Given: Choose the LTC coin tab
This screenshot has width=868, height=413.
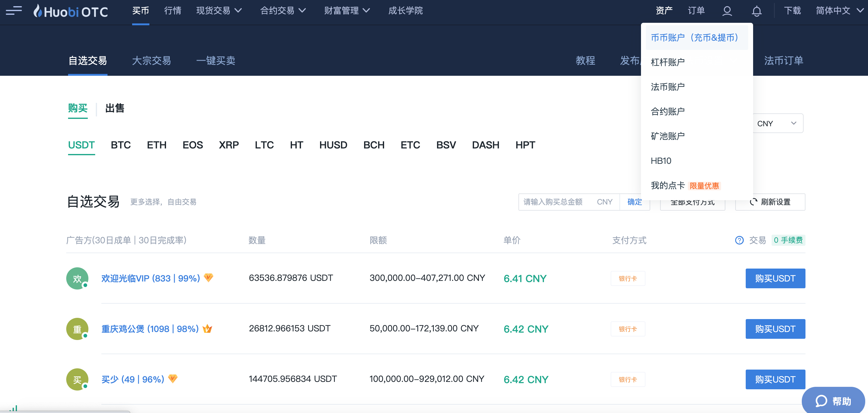Looking at the screenshot, I should coord(264,145).
